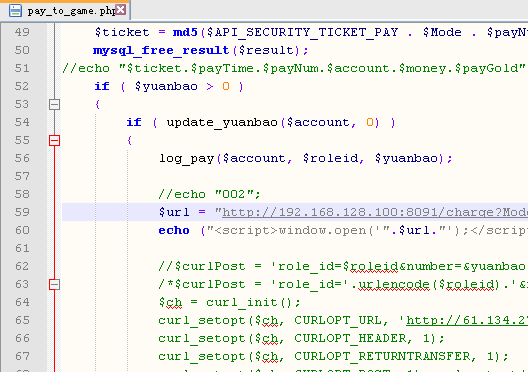Collapse the red fold marker at line 55

tap(54, 140)
